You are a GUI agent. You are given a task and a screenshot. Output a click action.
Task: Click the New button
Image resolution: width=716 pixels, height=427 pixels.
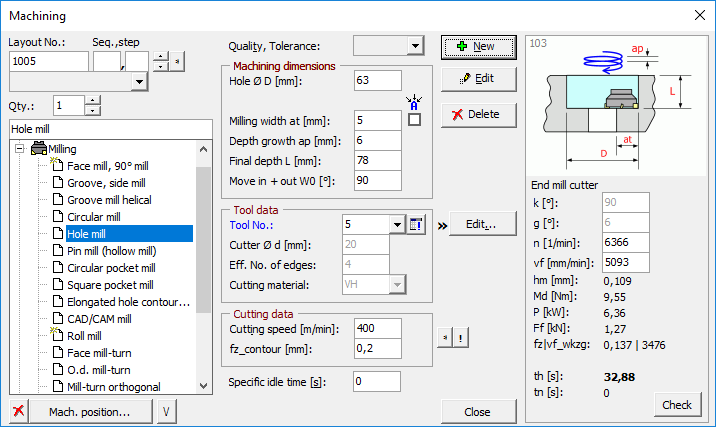(x=478, y=46)
